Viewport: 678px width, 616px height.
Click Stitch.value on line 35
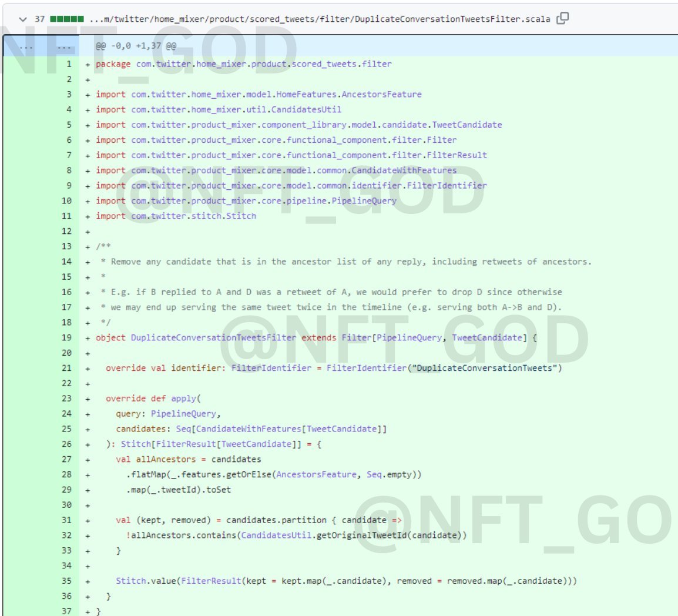145,581
